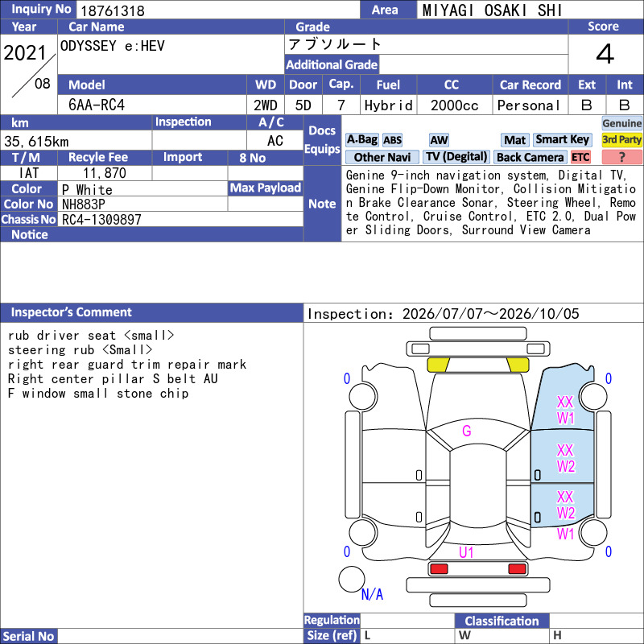Click the fuel value Hybrid
644x644 pixels.
(388, 105)
